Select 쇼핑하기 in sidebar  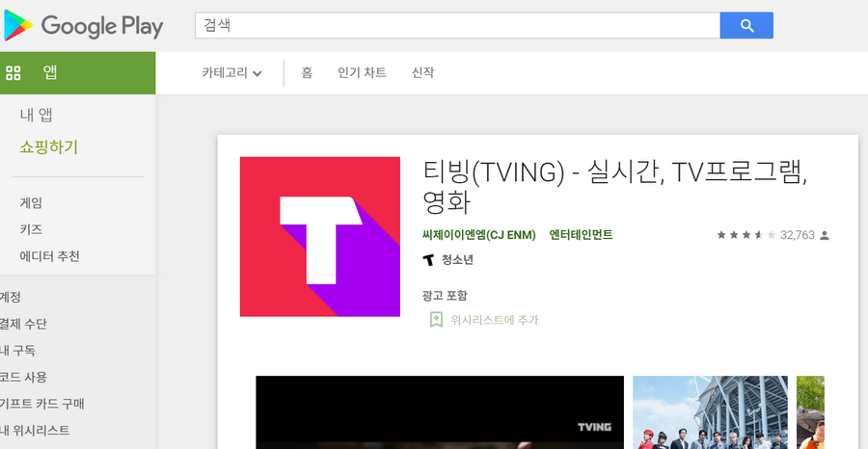coord(49,147)
